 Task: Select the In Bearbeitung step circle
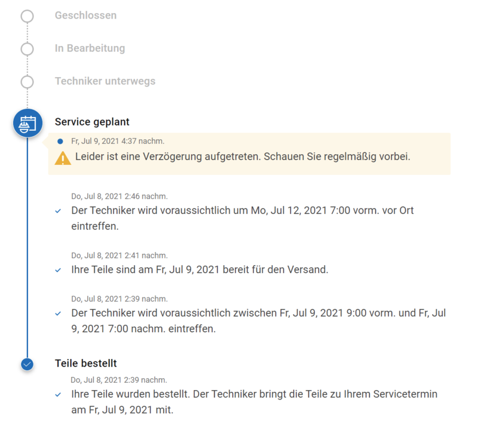[27, 49]
